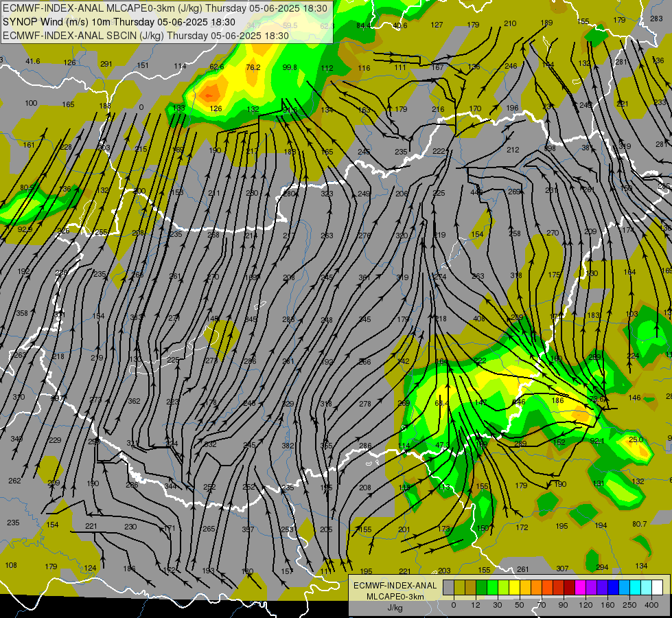This screenshot has width=672, height=618.
Task: Click the map value 344
Action: 170,486
